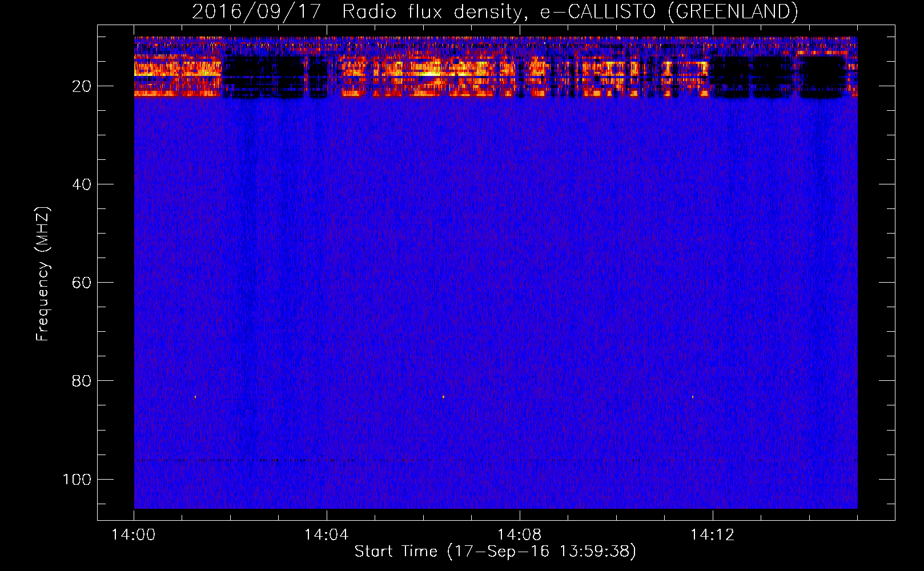This screenshot has width=924, height=571.
Task: Click the 'Frequency (MHZ)' axis label
Action: coord(43,274)
